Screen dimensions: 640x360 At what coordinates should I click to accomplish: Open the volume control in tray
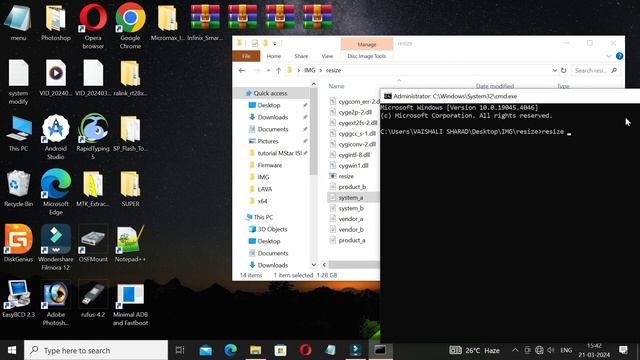(551, 350)
